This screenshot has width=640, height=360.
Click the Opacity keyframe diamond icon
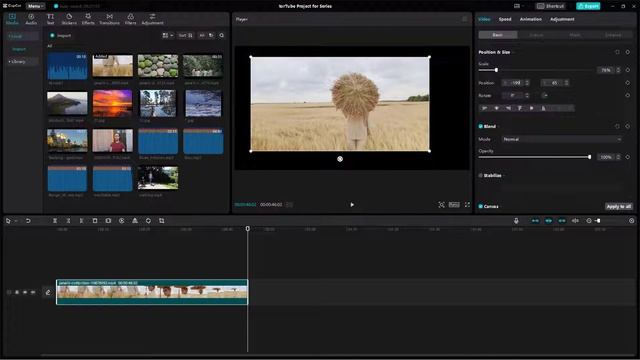(628, 157)
